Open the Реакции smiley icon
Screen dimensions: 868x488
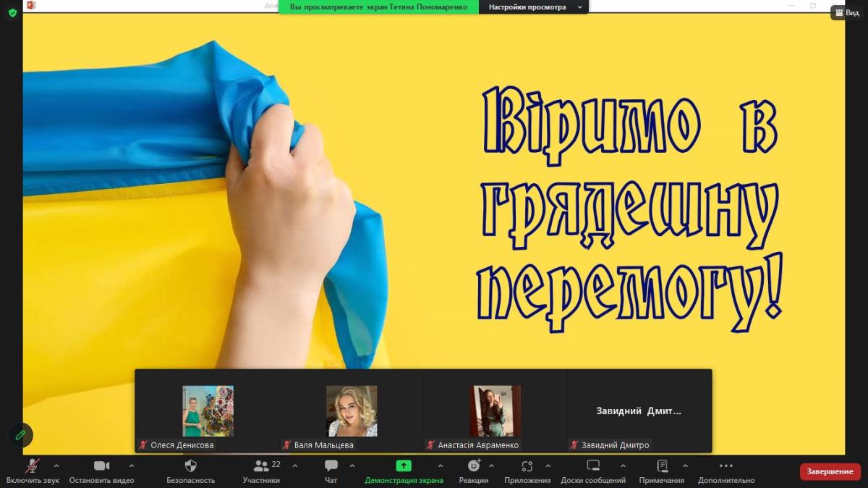pos(474,466)
